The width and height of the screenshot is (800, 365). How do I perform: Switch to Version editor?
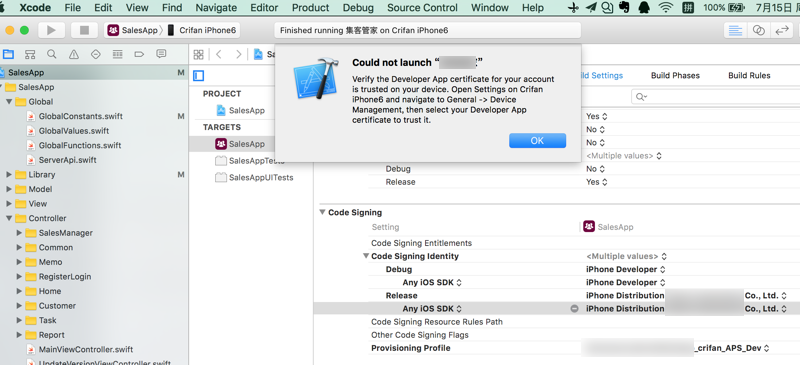tap(782, 30)
